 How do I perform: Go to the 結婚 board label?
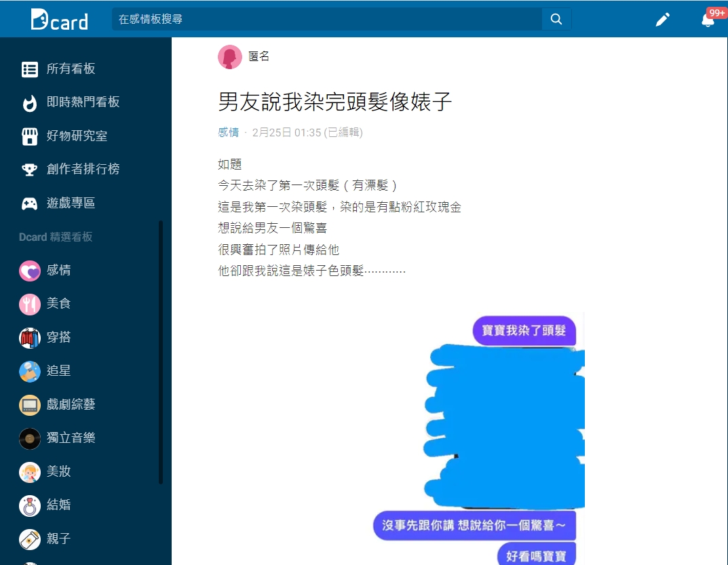pos(58,505)
